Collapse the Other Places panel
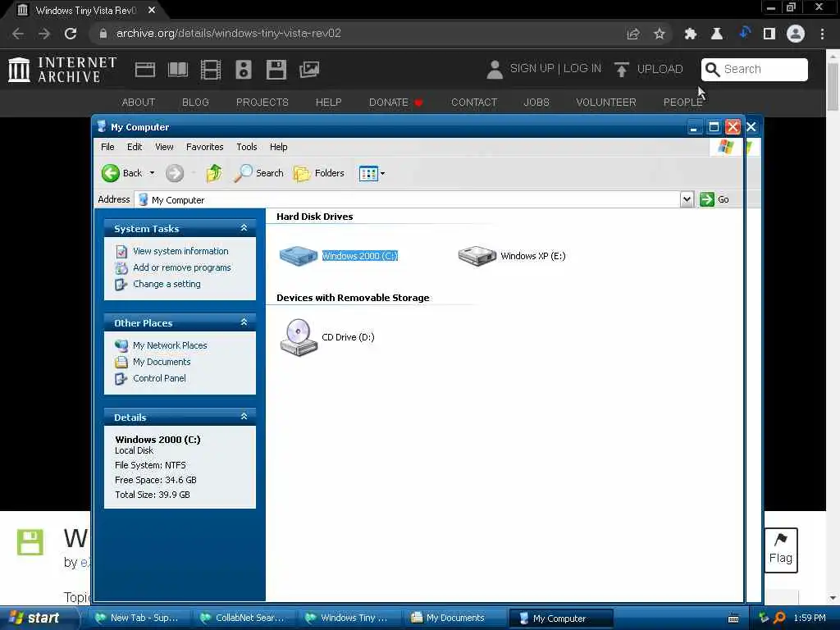Viewport: 840px width, 630px height. pyautogui.click(x=244, y=322)
